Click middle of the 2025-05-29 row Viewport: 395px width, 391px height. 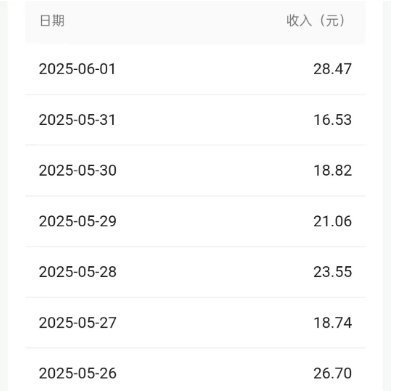pos(195,221)
